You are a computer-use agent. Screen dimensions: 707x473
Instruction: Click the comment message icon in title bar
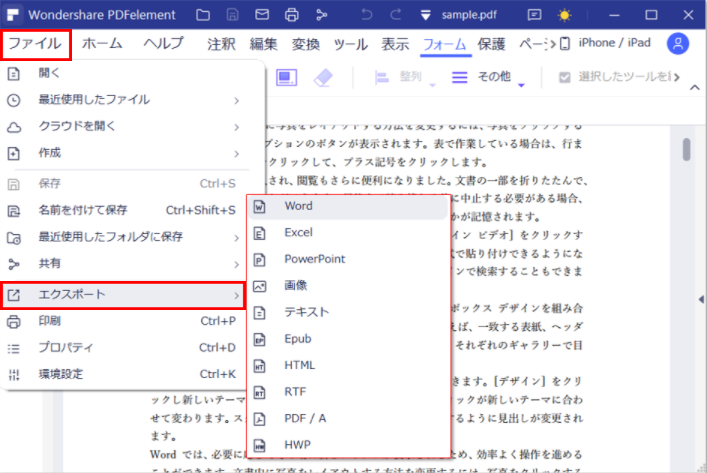(x=534, y=15)
